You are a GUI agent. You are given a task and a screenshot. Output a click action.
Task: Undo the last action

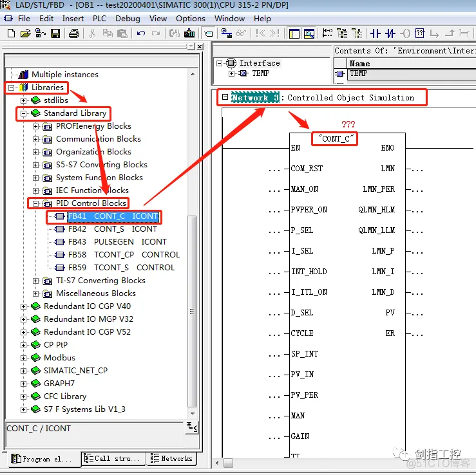click(141, 33)
